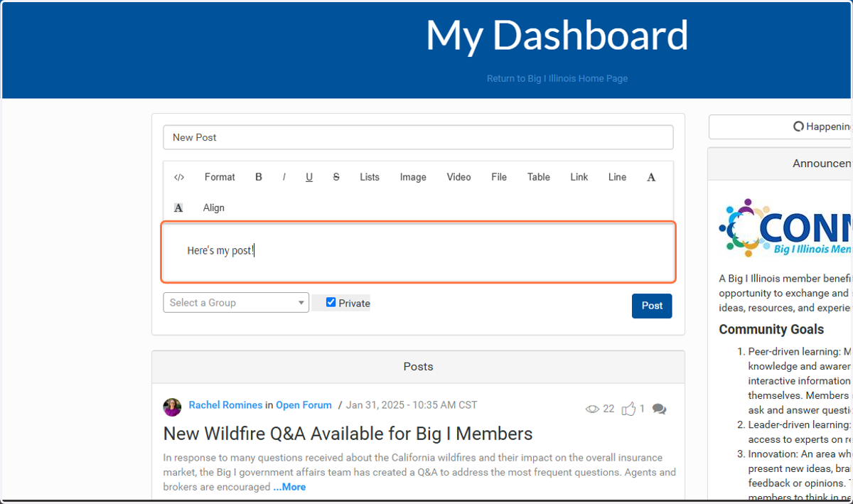Apply underline formatting in editor toolbar
Screen dimensions: 853x504
coord(309,177)
